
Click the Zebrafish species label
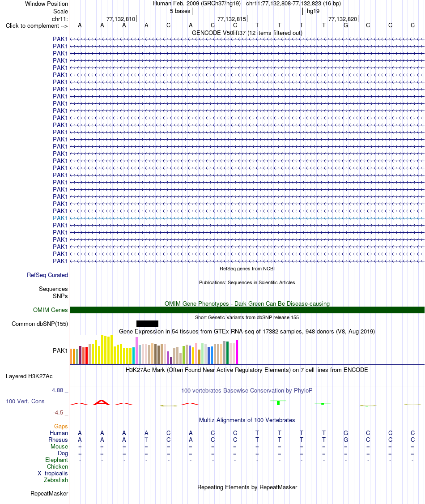coord(56,480)
